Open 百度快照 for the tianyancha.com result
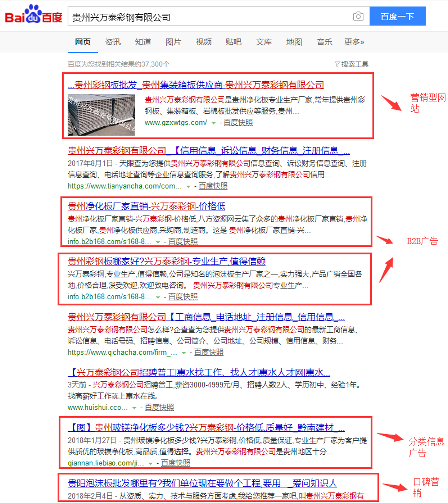This screenshot has width=448, height=504. [x=213, y=186]
